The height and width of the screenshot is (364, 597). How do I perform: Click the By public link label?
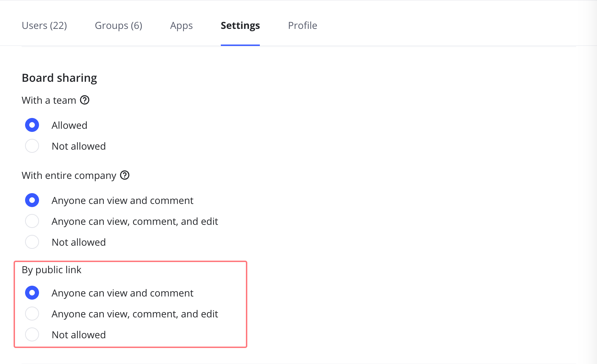pos(52,270)
